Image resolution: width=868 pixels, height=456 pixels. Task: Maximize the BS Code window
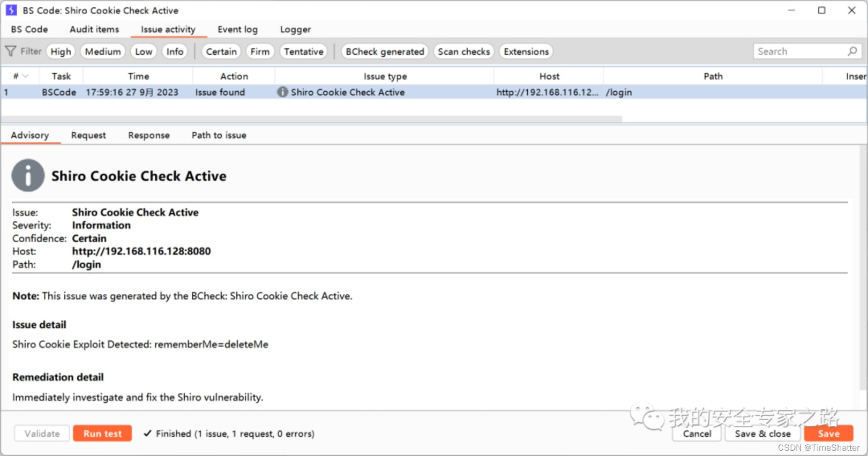tap(821, 10)
